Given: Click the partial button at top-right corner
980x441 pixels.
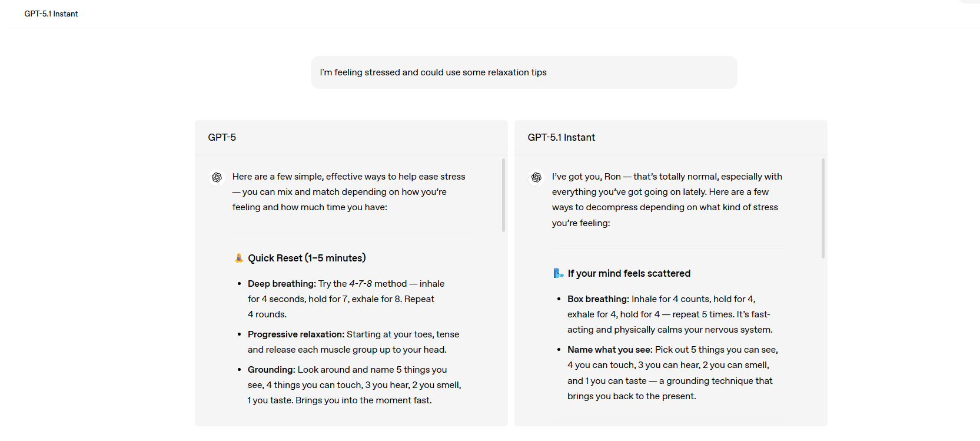Looking at the screenshot, I should tap(970, 2).
